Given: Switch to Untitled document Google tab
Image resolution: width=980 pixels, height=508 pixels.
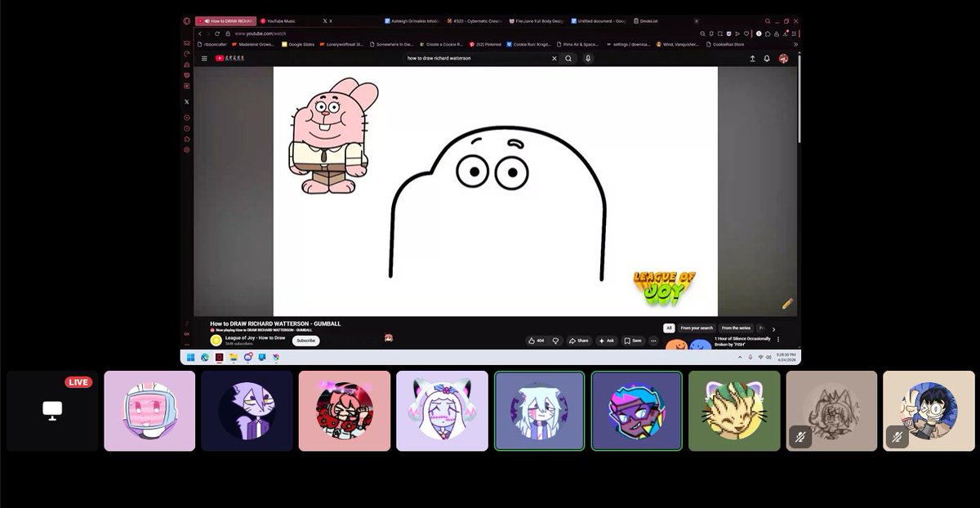Looking at the screenshot, I should [599, 20].
